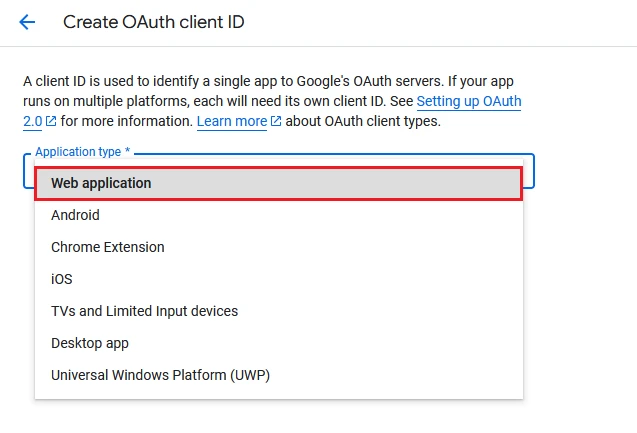Pick Universal Windows Platform (UWP)
Viewport: 637px width, 433px height.
point(279,375)
